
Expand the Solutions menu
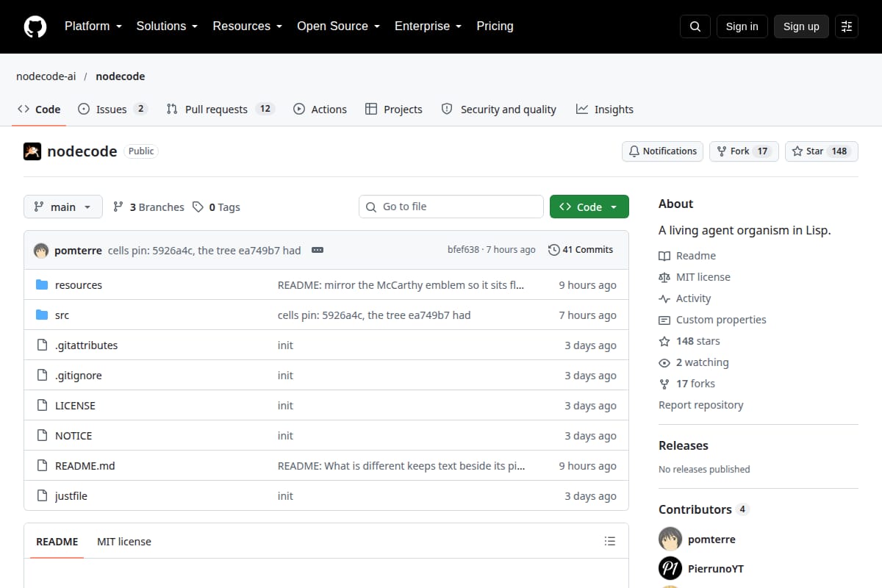pyautogui.click(x=167, y=26)
